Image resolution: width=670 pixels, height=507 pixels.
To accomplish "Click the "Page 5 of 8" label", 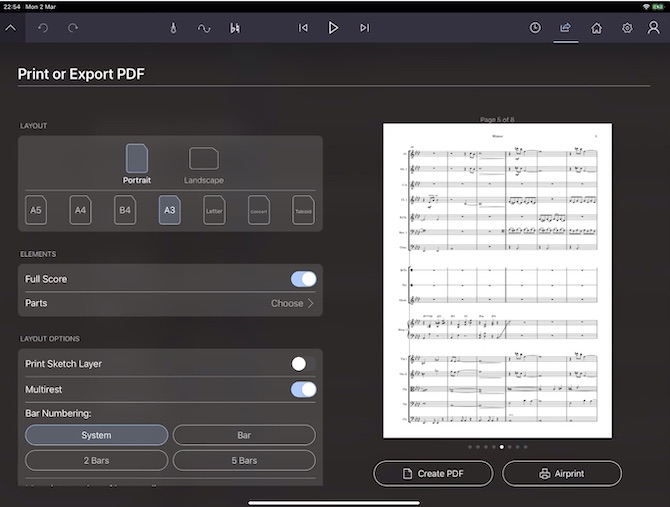I will 497,120.
